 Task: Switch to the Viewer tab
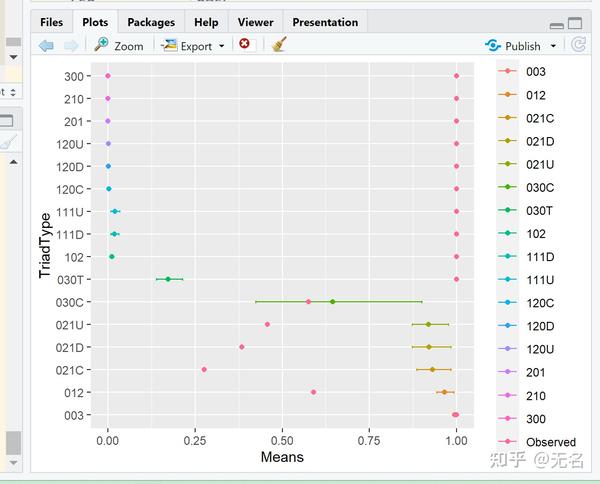[255, 22]
